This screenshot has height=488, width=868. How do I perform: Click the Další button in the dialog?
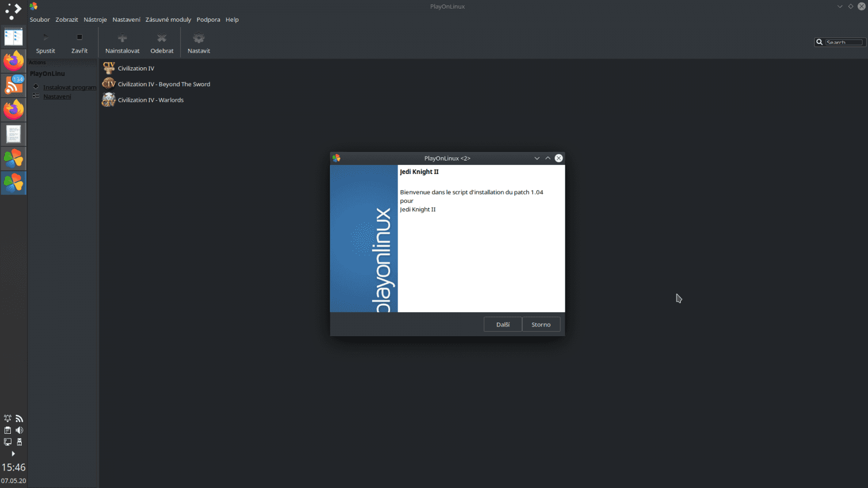(503, 324)
